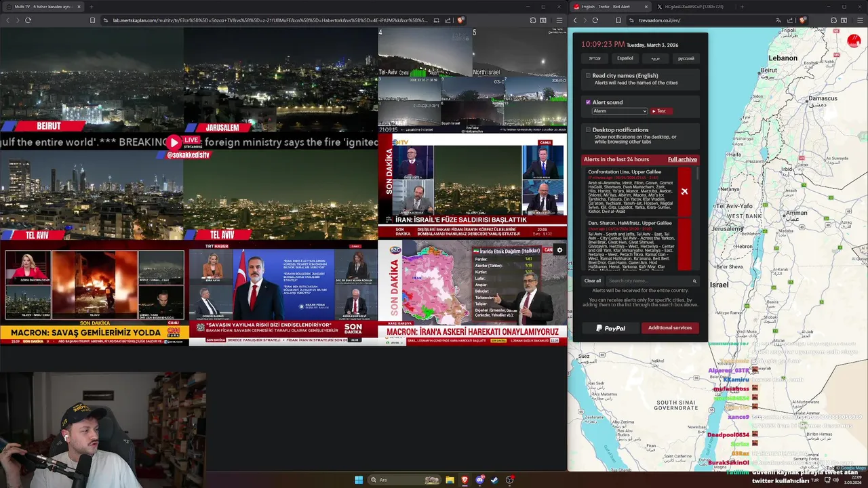Select the Beirut live camera feed
The image size is (868, 488).
[x=92, y=79]
